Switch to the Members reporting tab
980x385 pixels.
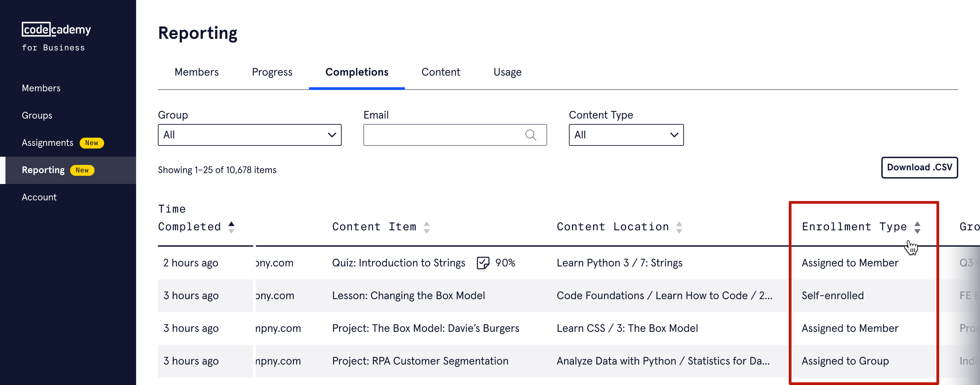point(196,72)
